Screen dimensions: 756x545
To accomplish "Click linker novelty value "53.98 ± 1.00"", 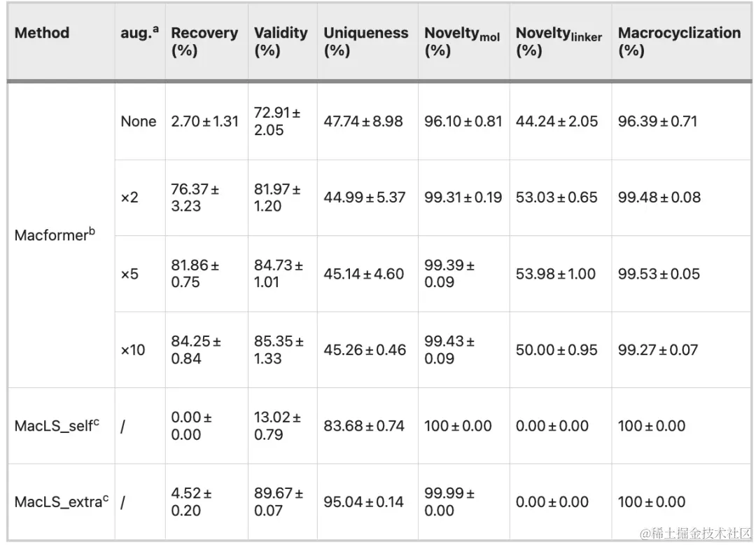I will click(556, 274).
